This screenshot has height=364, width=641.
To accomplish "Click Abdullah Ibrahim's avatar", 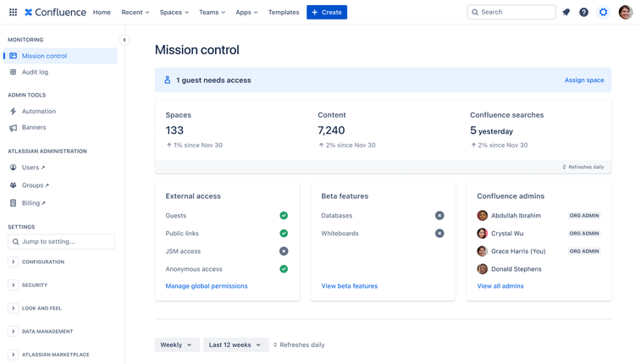I will (x=482, y=216).
